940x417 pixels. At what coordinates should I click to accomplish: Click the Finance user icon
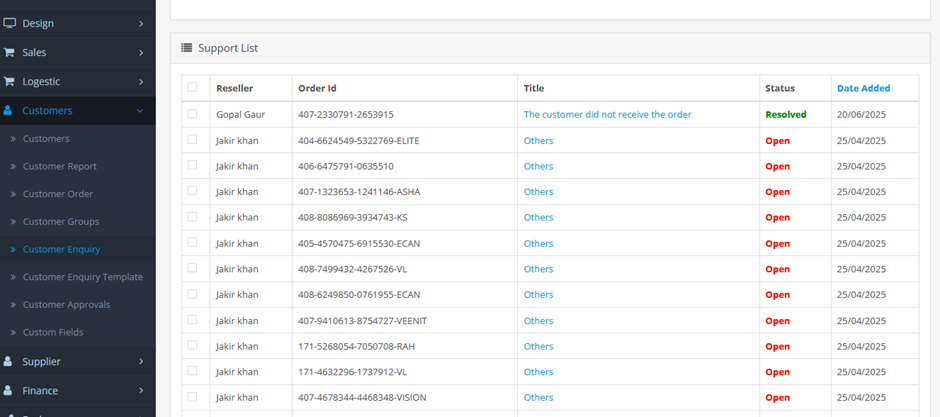[x=9, y=390]
